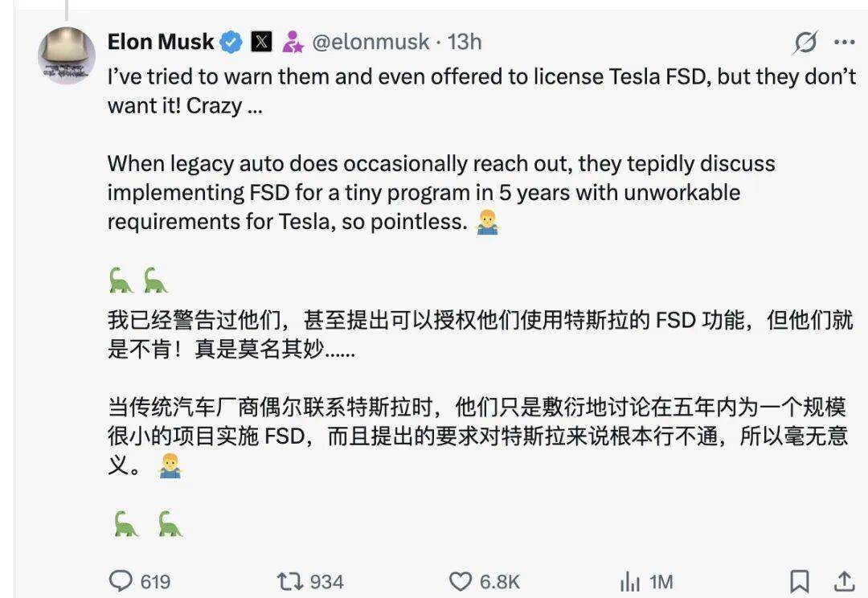Open Elon Musk's profile avatar

(x=67, y=55)
